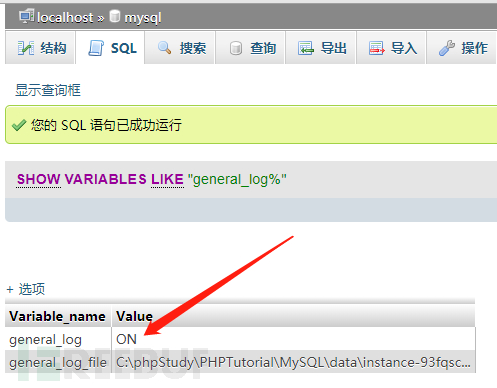The image size is (497, 388).
Task: Open the mysql database breadcrumb link
Action: click(x=143, y=18)
